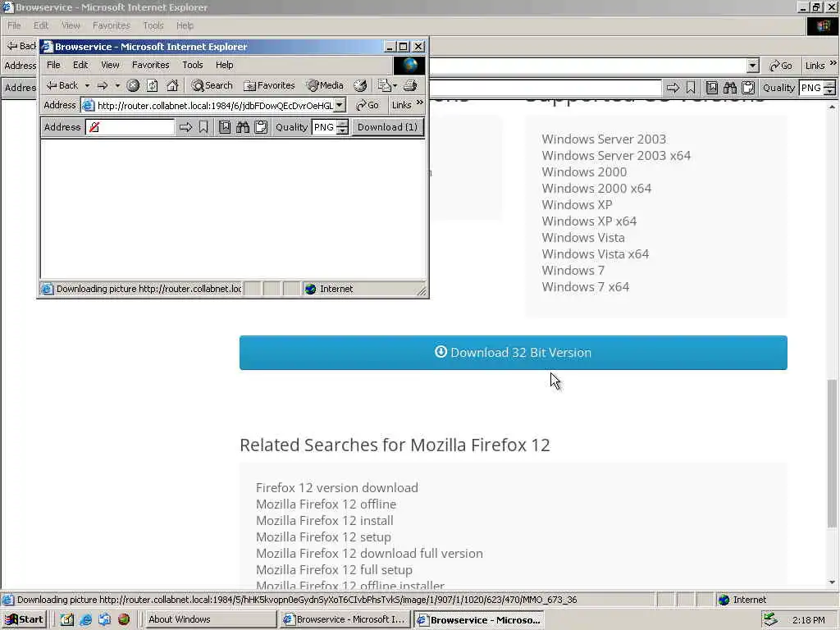Click bookmarks page icon in background Browservice bar
The image size is (840, 630).
click(711, 88)
